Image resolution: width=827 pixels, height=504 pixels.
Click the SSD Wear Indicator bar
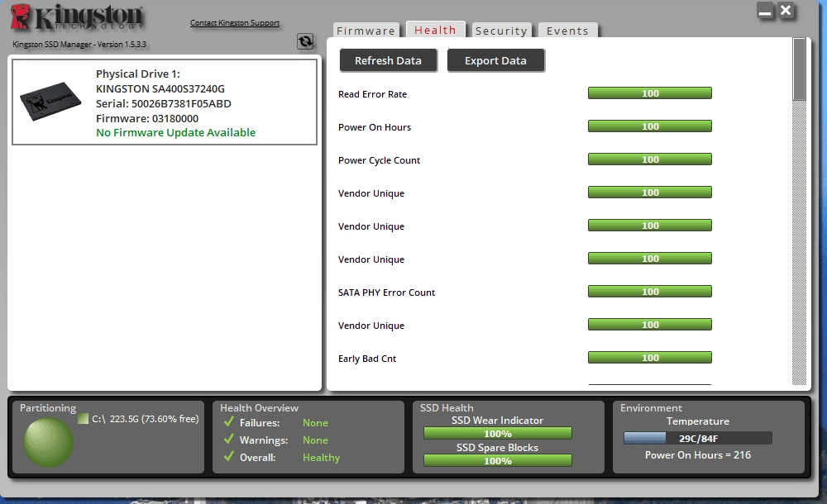click(x=497, y=433)
